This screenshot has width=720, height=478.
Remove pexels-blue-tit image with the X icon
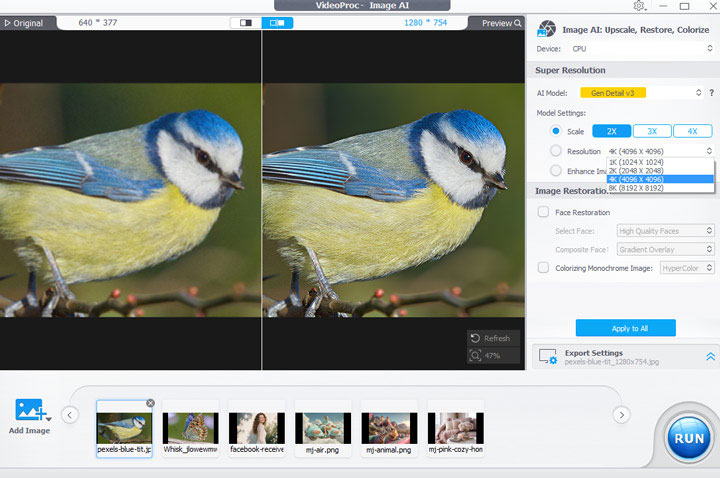(x=150, y=403)
